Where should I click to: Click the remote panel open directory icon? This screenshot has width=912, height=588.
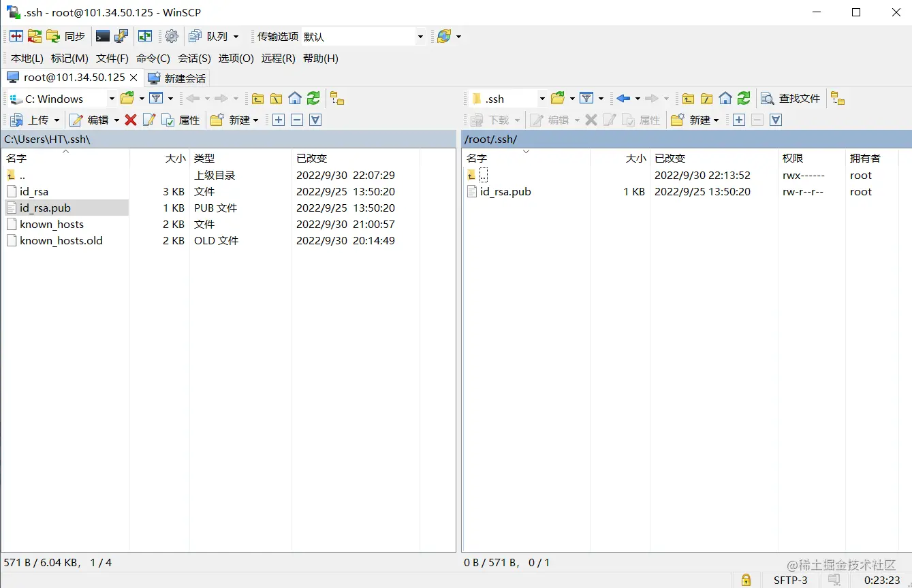pos(558,99)
